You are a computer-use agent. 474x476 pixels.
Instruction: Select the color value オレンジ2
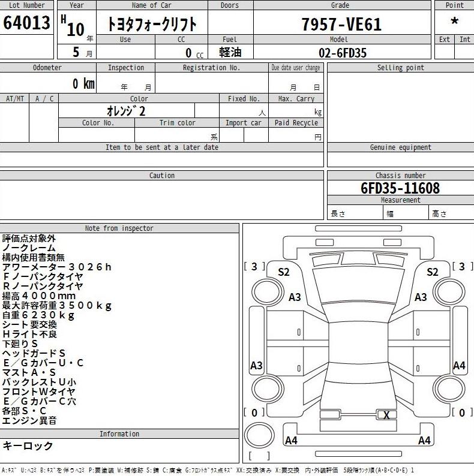point(126,111)
